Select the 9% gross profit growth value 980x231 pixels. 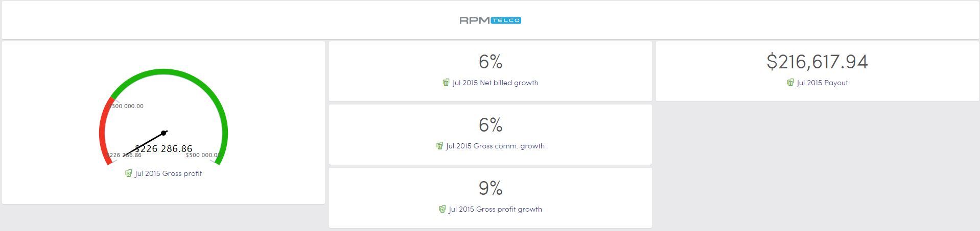click(x=491, y=188)
